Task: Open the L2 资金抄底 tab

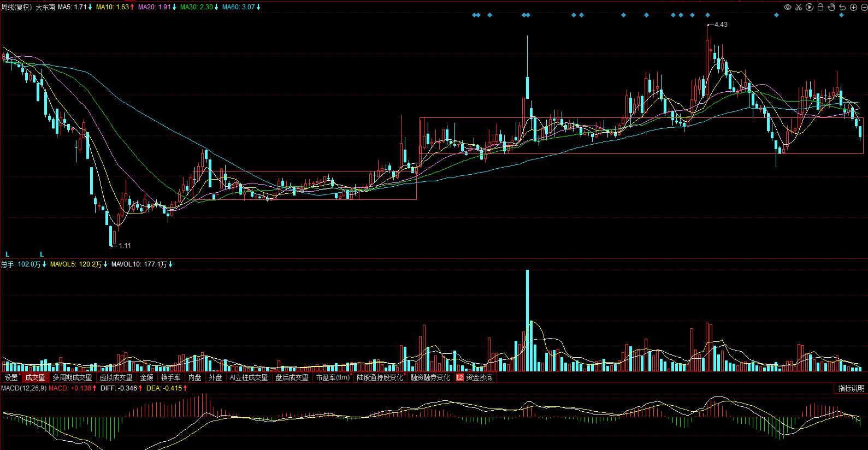Action: click(475, 377)
